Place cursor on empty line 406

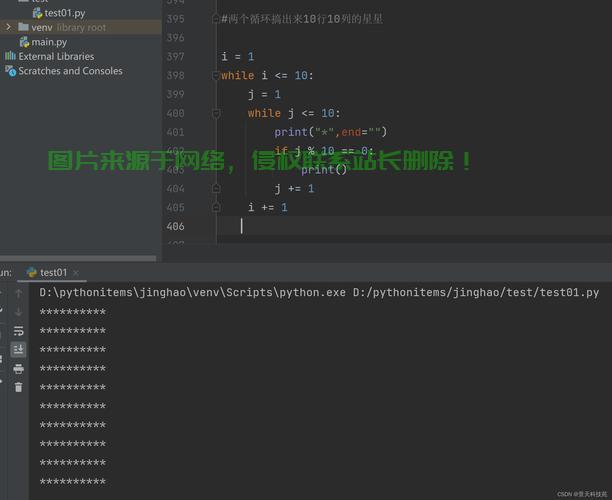pyautogui.click(x=300, y=226)
